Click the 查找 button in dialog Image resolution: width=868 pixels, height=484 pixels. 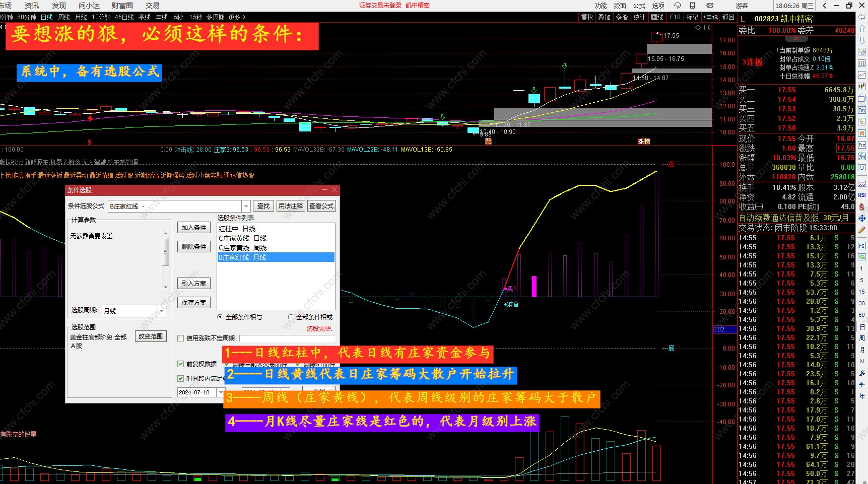[x=263, y=206]
